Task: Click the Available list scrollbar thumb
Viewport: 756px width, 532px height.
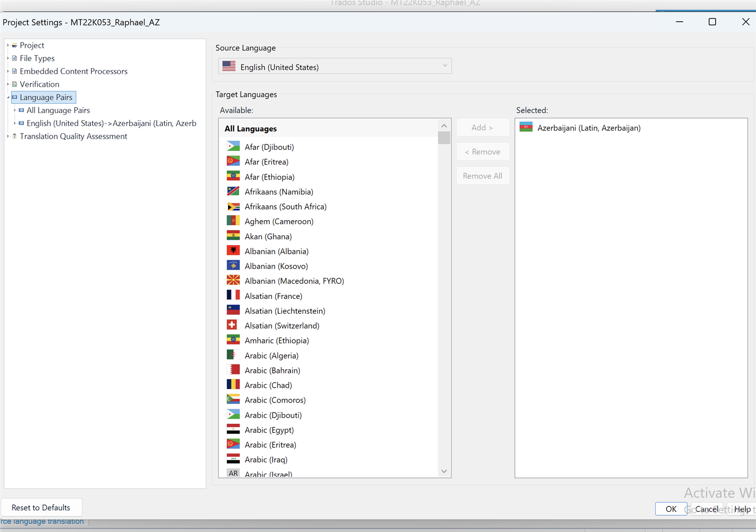Action: (444, 138)
